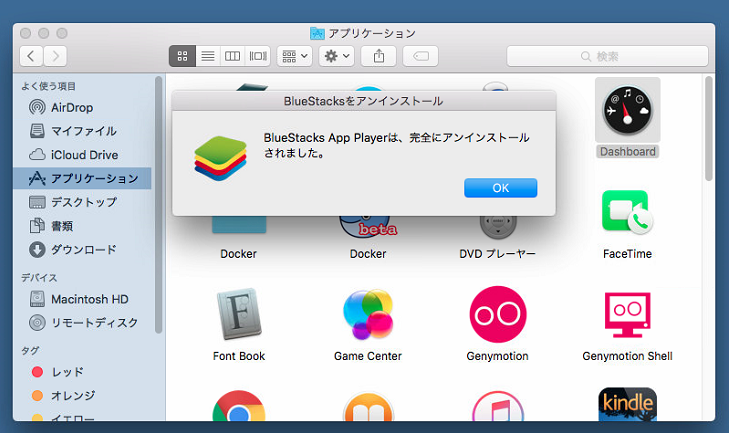729x433 pixels.
Task: Click the edit tags toolbar button
Action: point(420,56)
